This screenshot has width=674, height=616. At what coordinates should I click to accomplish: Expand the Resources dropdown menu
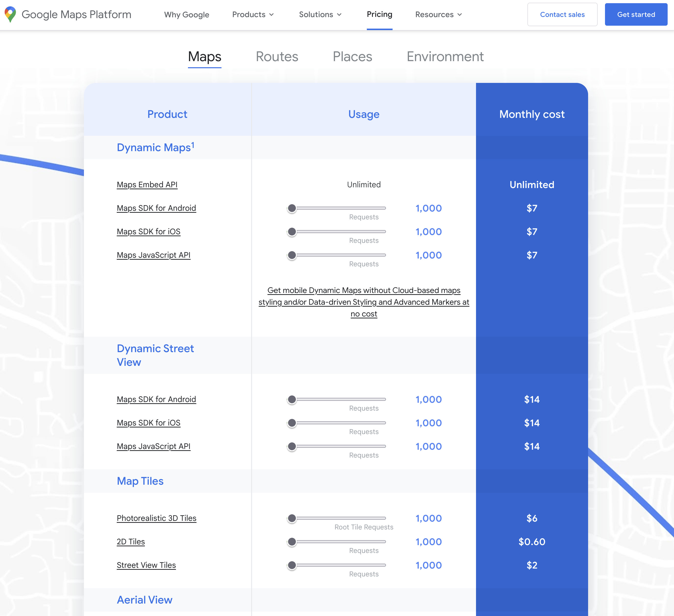tap(438, 14)
